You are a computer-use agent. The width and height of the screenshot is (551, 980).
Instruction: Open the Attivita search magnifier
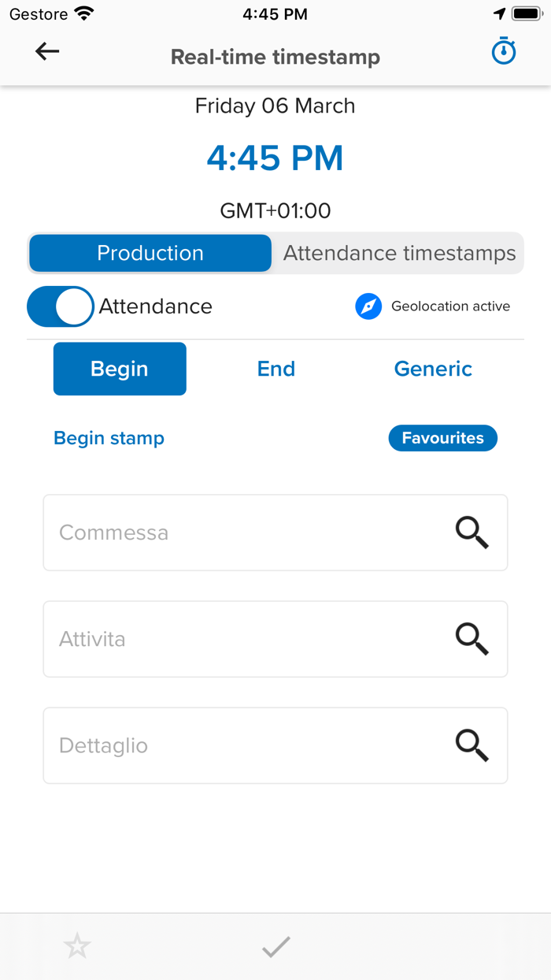[472, 639]
